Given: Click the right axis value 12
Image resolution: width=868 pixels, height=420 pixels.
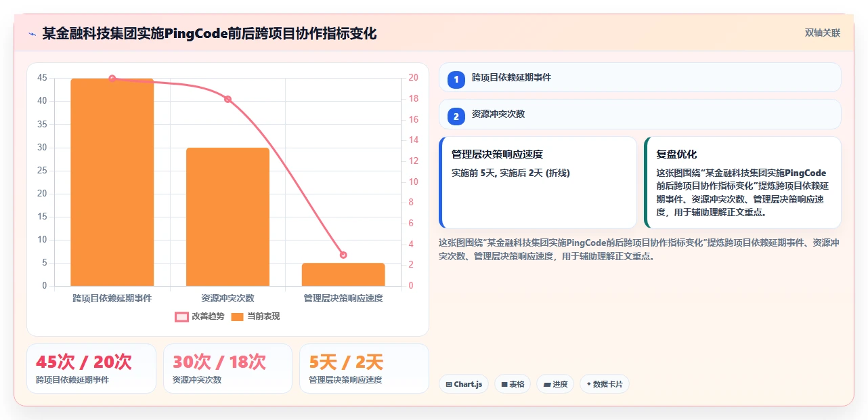Looking at the screenshot, I should click(x=413, y=161).
